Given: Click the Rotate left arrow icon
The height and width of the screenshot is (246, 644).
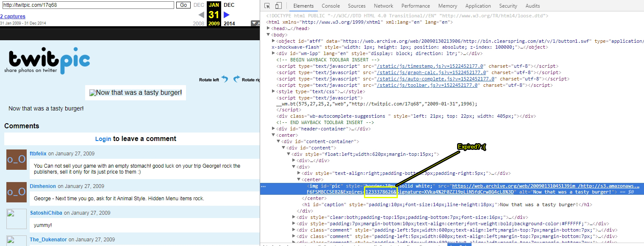Looking at the screenshot, I should 225,79.
